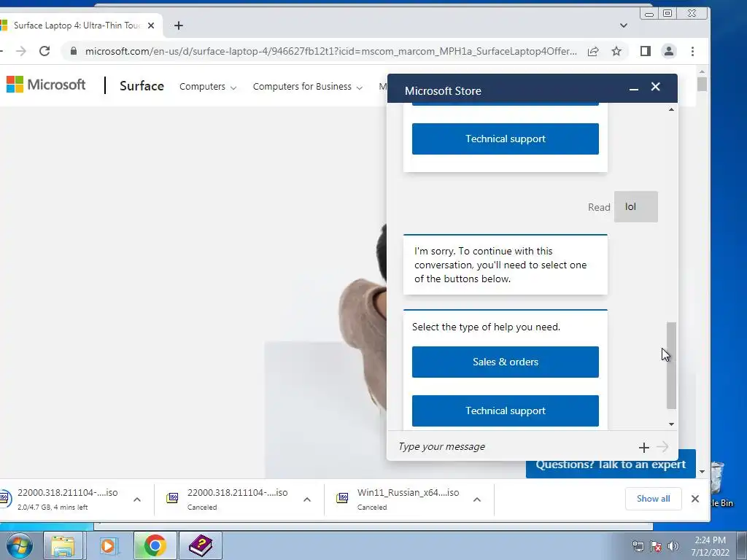The image size is (747, 560).
Task: Close the Surface Laptop 4 tab
Action: tap(151, 26)
